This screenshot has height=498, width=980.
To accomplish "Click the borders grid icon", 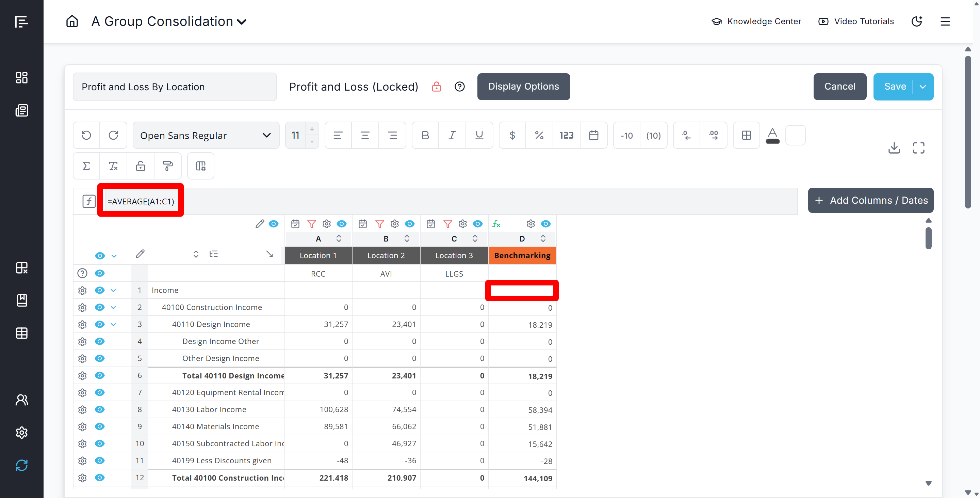I will [746, 135].
